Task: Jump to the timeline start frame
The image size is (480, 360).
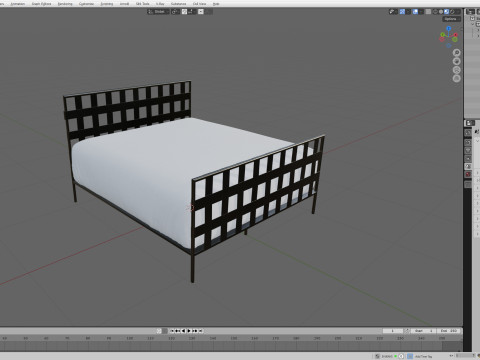Action: [172, 331]
